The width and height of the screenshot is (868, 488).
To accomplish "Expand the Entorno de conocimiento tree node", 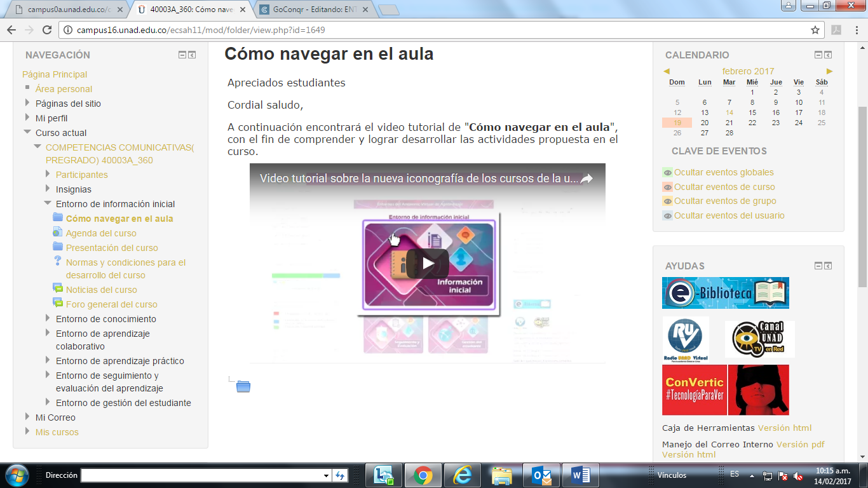I will pyautogui.click(x=48, y=319).
